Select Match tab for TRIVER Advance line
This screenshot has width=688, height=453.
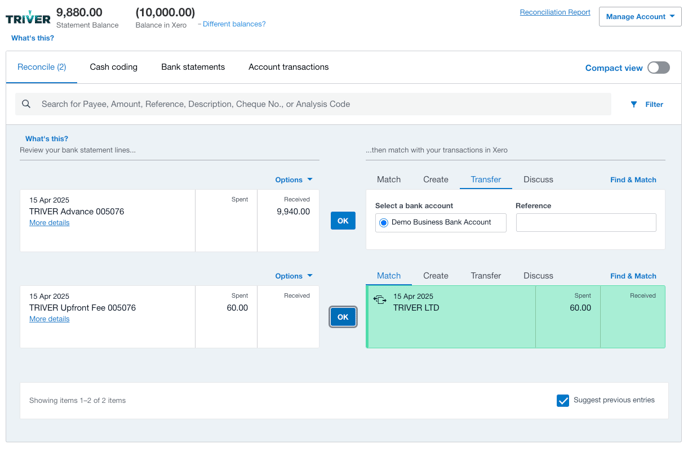[389, 179]
